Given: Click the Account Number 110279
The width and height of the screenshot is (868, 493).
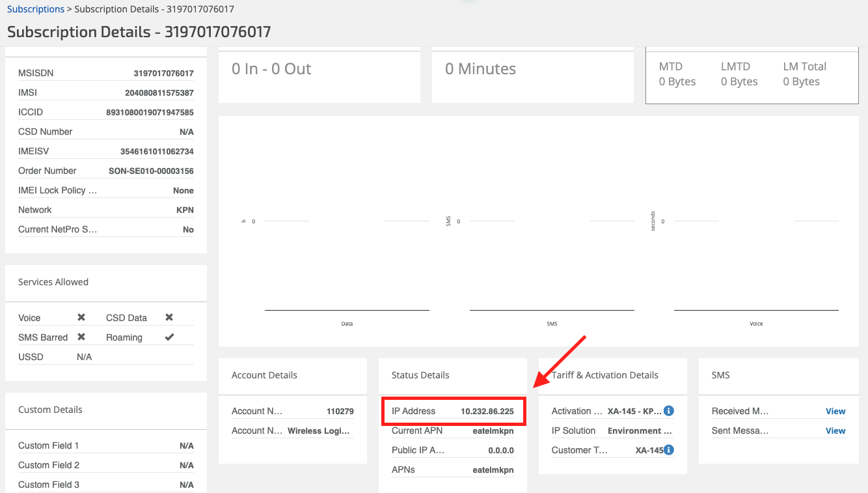Looking at the screenshot, I should (340, 411).
